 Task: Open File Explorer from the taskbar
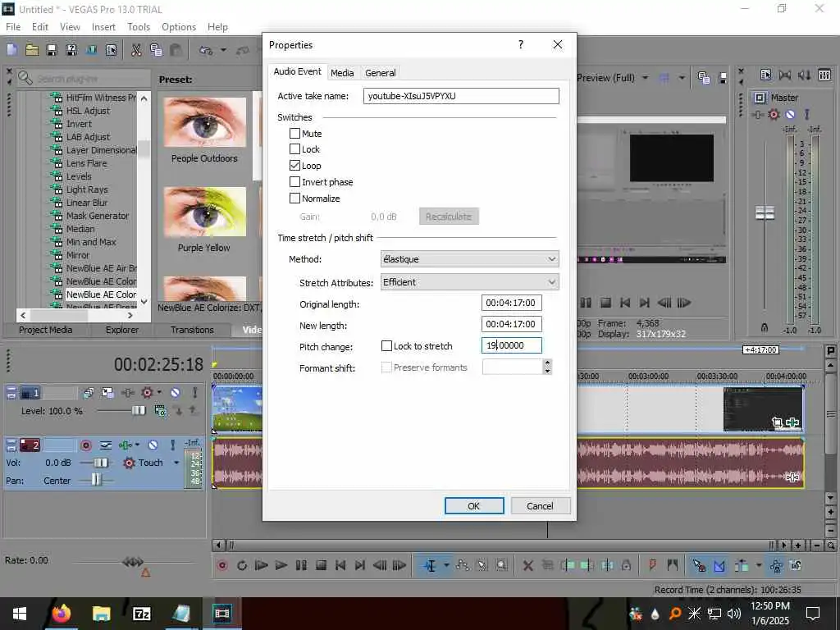pyautogui.click(x=101, y=613)
